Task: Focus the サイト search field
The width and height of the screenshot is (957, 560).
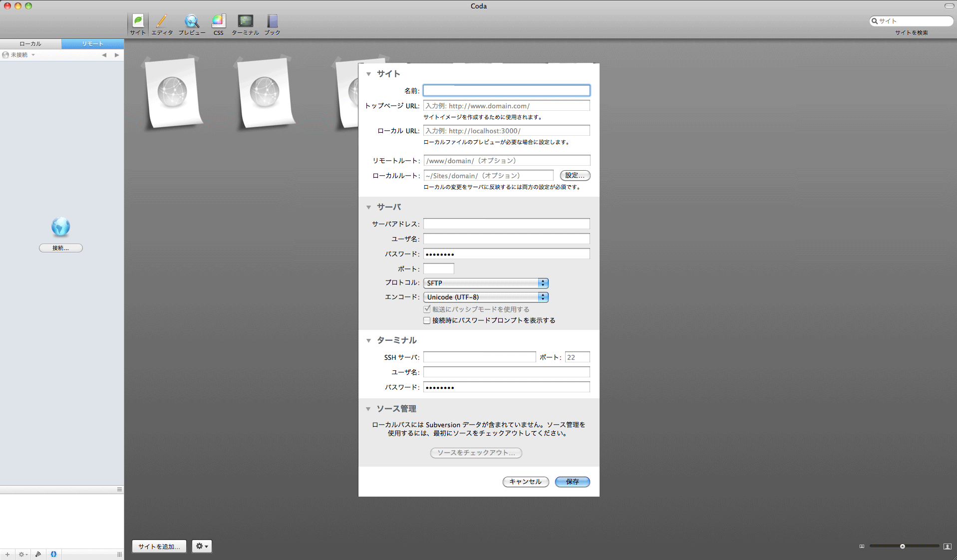Action: click(x=912, y=21)
